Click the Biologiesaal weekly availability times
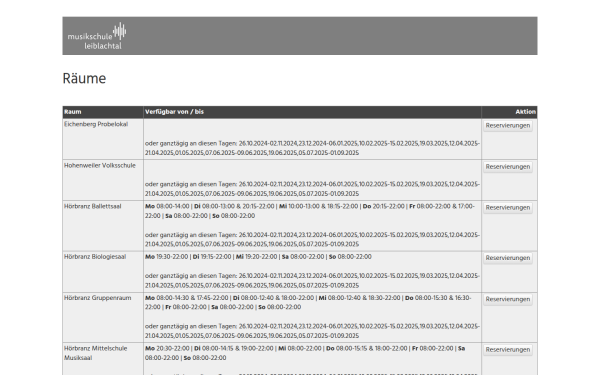This screenshot has width=600, height=375. click(258, 257)
